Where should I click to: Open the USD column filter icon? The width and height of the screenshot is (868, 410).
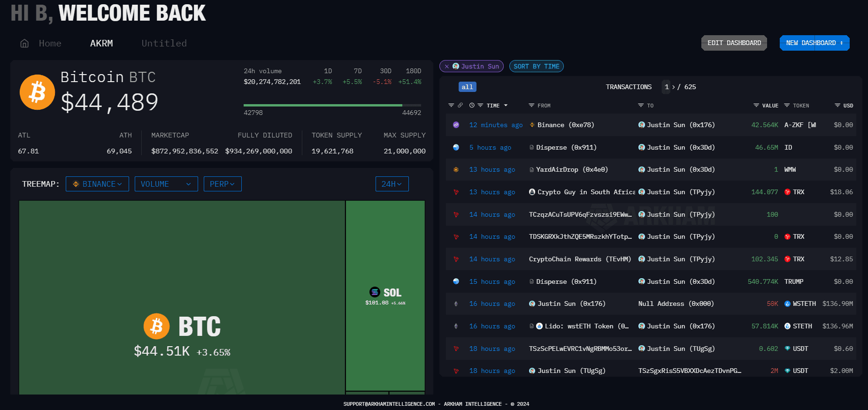[837, 106]
